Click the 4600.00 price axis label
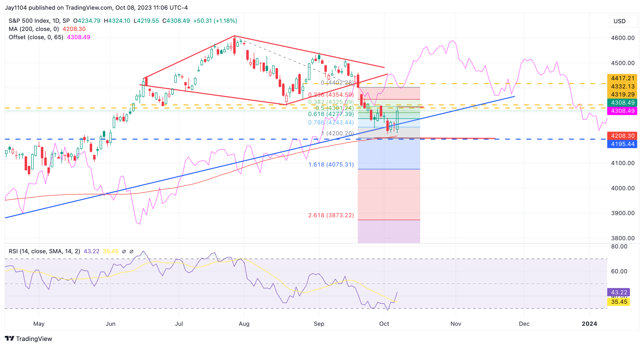Viewport: 644px width, 347px height. coord(623,38)
